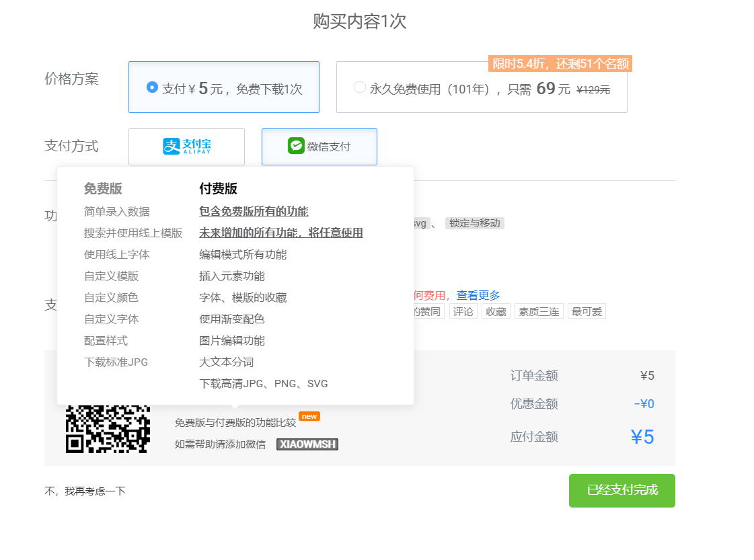This screenshot has height=560, width=754.
Task: Open the "查看更多" link
Action: coord(479,295)
